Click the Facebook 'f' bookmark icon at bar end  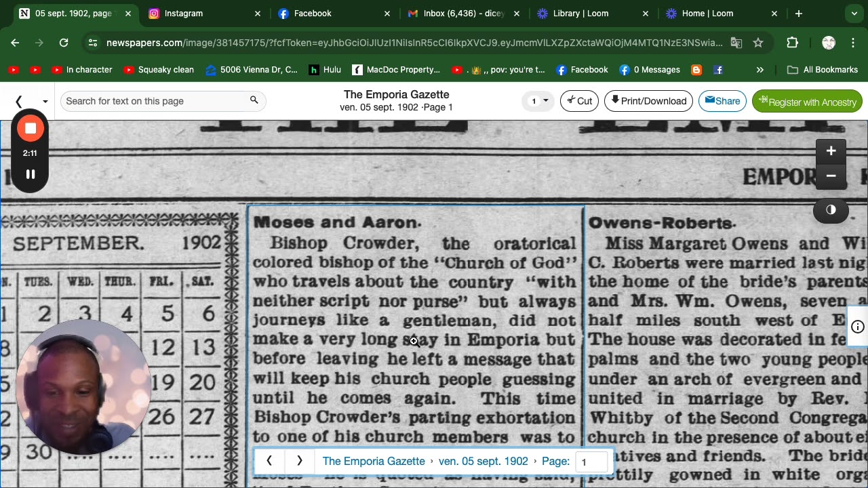[718, 70]
